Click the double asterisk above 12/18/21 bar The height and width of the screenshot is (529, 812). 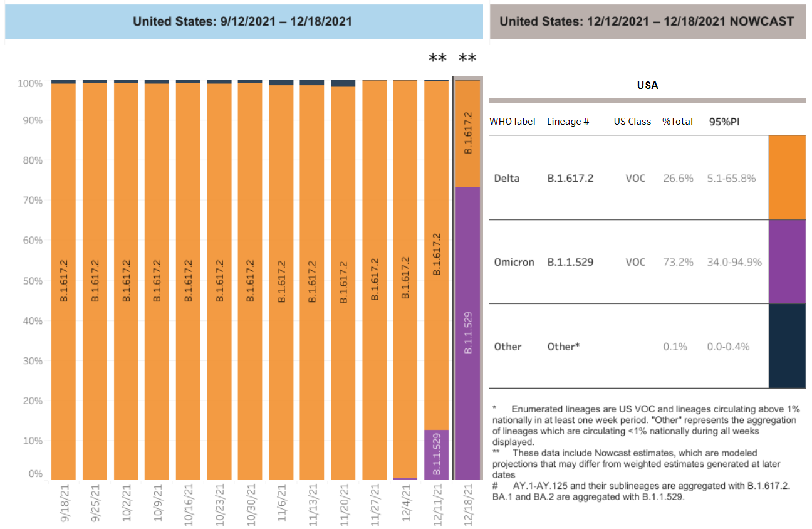click(x=467, y=58)
